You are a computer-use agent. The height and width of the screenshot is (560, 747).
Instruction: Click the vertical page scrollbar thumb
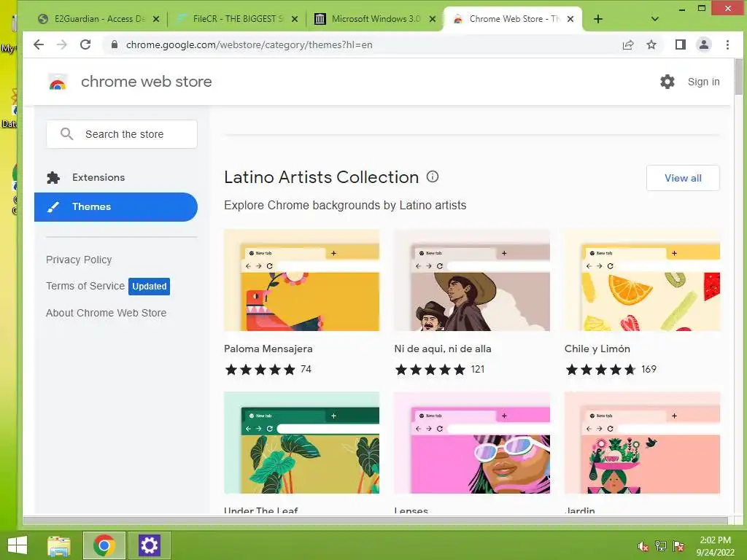point(739,76)
